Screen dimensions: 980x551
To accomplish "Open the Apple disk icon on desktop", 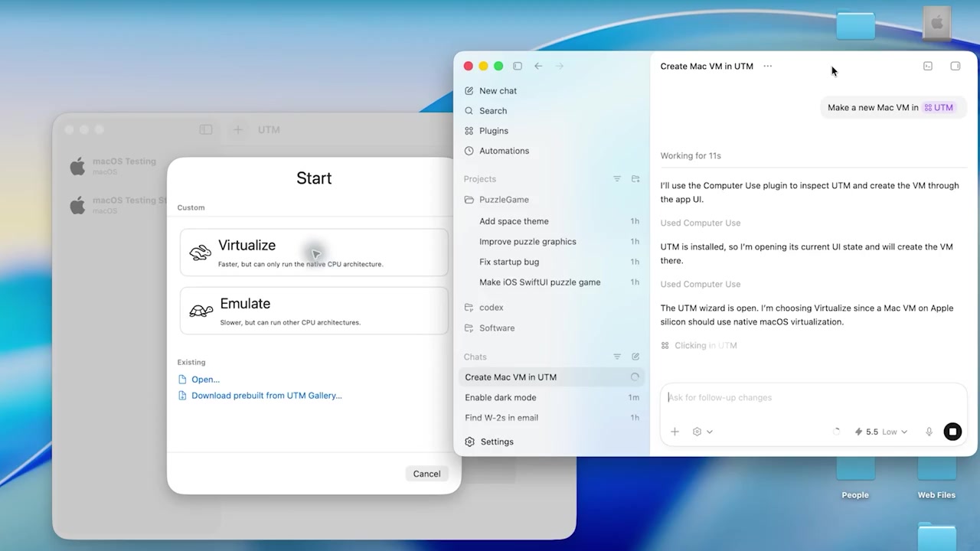I will [936, 23].
